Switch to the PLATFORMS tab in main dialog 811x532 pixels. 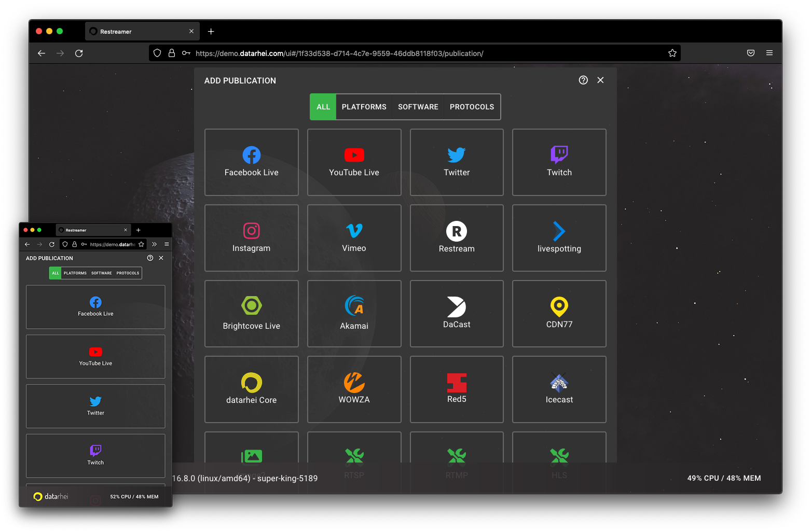[x=364, y=107]
